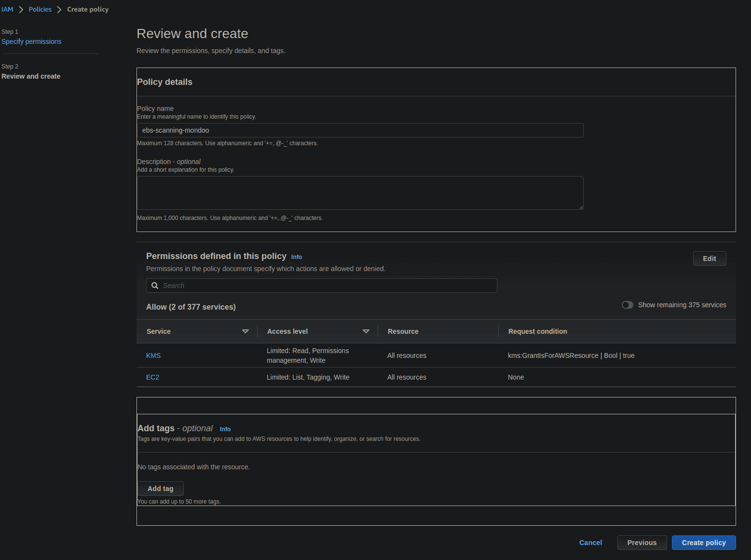751x560 pixels.
Task: Click the Edit permissions button
Action: pyautogui.click(x=709, y=259)
